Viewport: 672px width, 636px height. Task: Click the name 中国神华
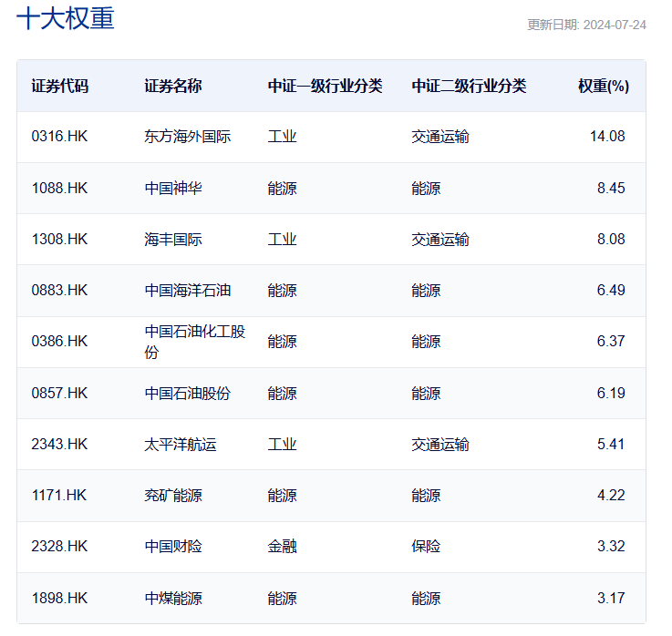pos(173,188)
